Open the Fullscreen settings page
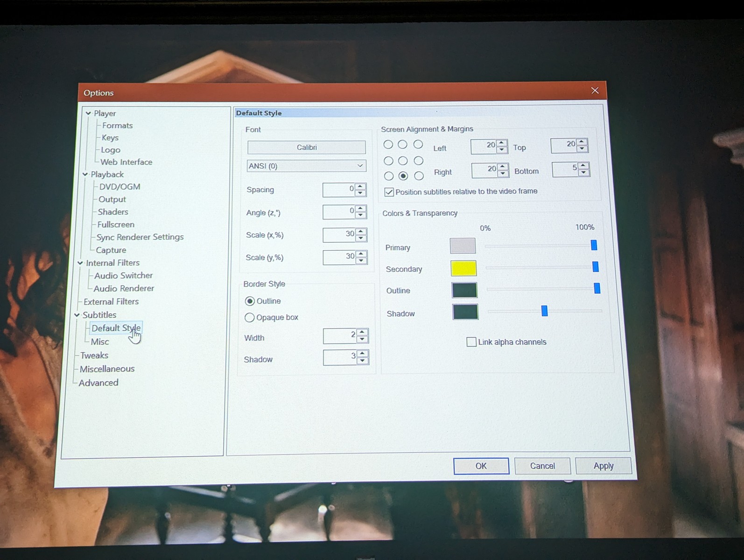744x560 pixels. click(116, 224)
